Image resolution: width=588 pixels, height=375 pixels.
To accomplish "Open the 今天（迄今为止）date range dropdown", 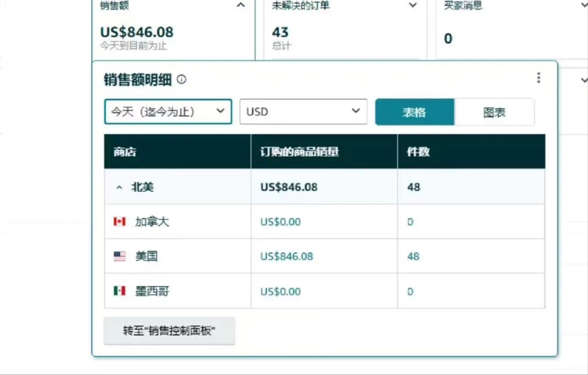I will pos(168,112).
